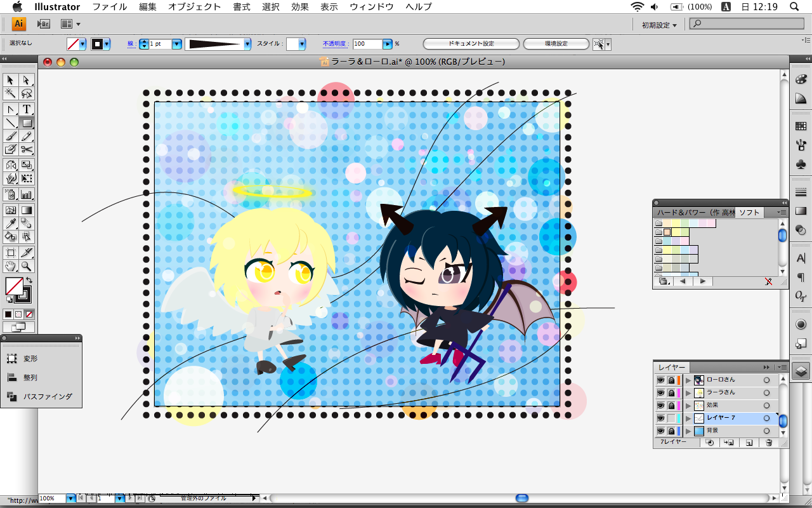Open the オブジェクト menu

click(x=195, y=7)
